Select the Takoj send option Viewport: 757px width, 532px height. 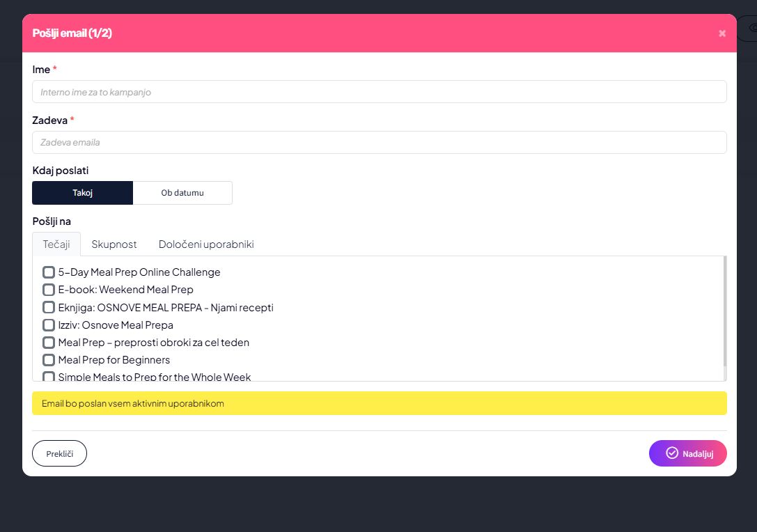tap(82, 193)
